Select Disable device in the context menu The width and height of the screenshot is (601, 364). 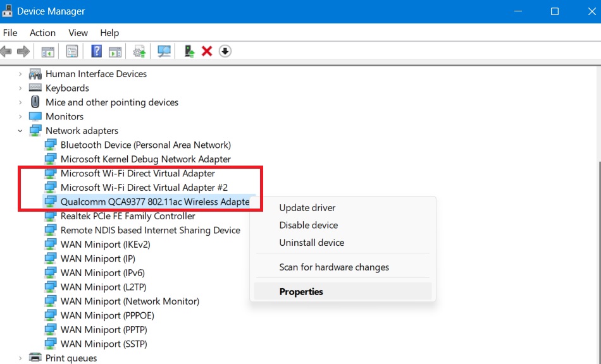click(308, 224)
